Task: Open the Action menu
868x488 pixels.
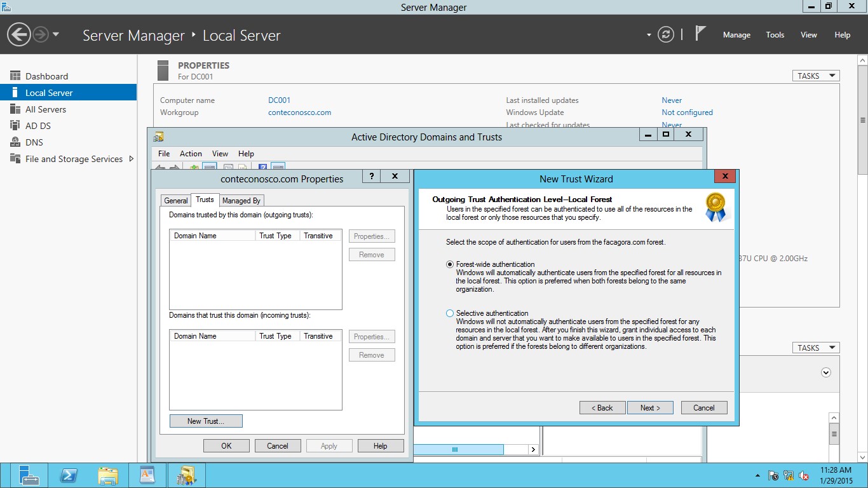Action: coord(191,153)
